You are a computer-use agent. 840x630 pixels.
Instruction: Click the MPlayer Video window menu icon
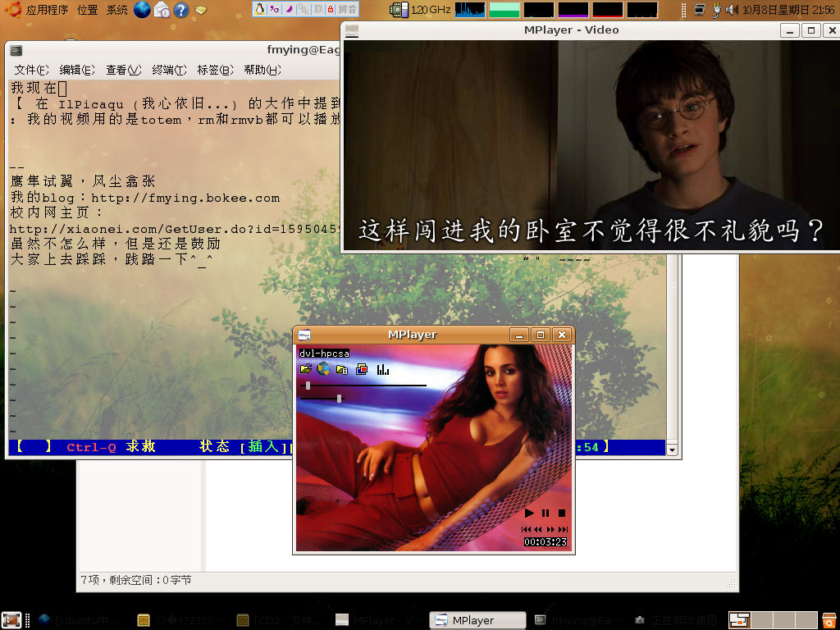(x=351, y=30)
